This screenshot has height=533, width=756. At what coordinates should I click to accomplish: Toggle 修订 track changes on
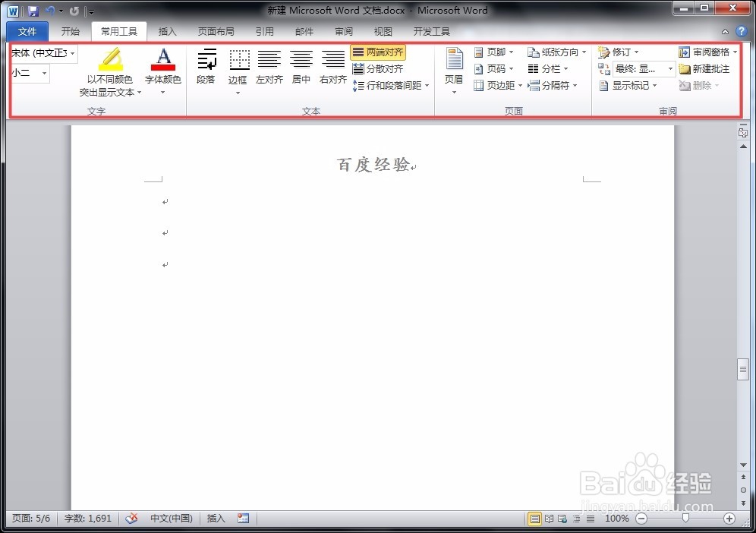[618, 52]
